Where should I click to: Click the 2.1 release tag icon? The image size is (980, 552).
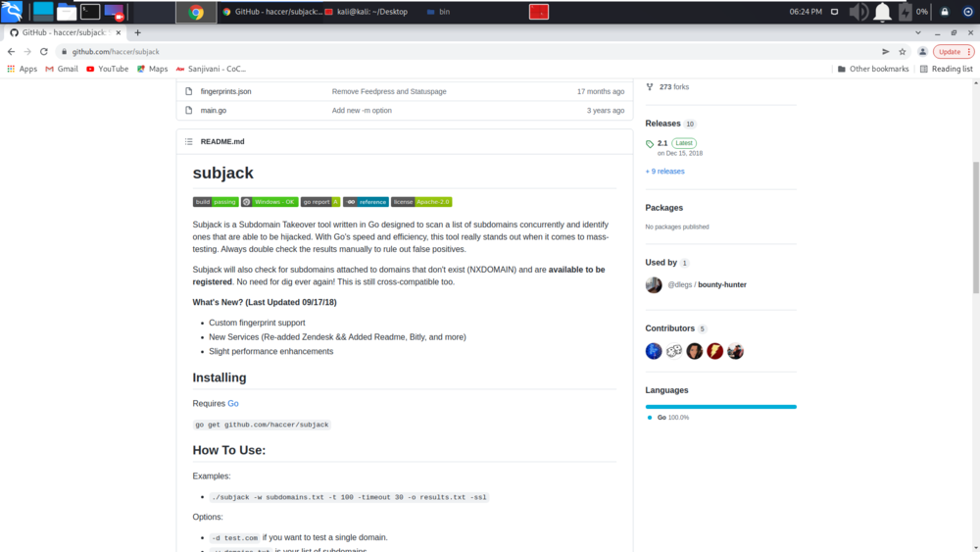click(x=650, y=144)
